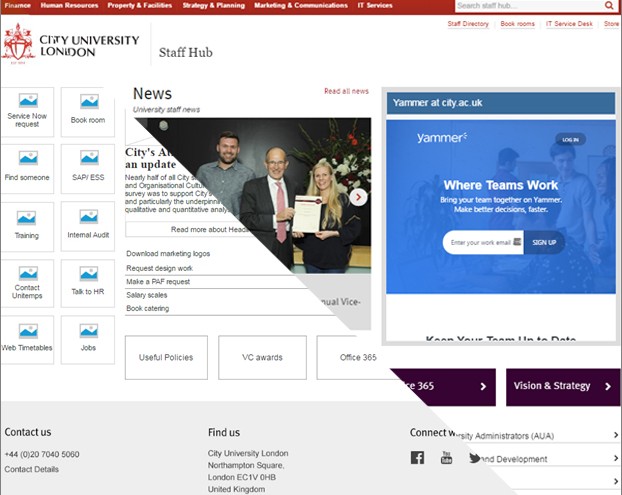Open the Jobs tile icon
This screenshot has height=495, width=622.
[89, 330]
